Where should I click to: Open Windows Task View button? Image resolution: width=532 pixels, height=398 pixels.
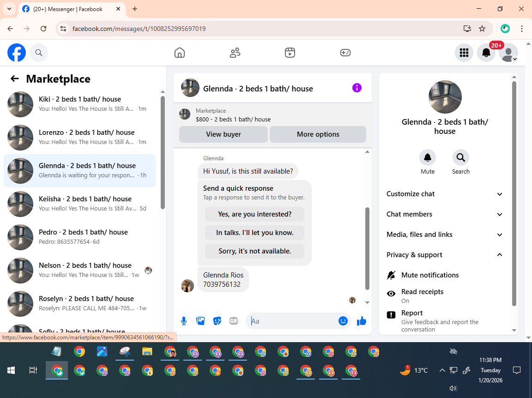pos(33,370)
